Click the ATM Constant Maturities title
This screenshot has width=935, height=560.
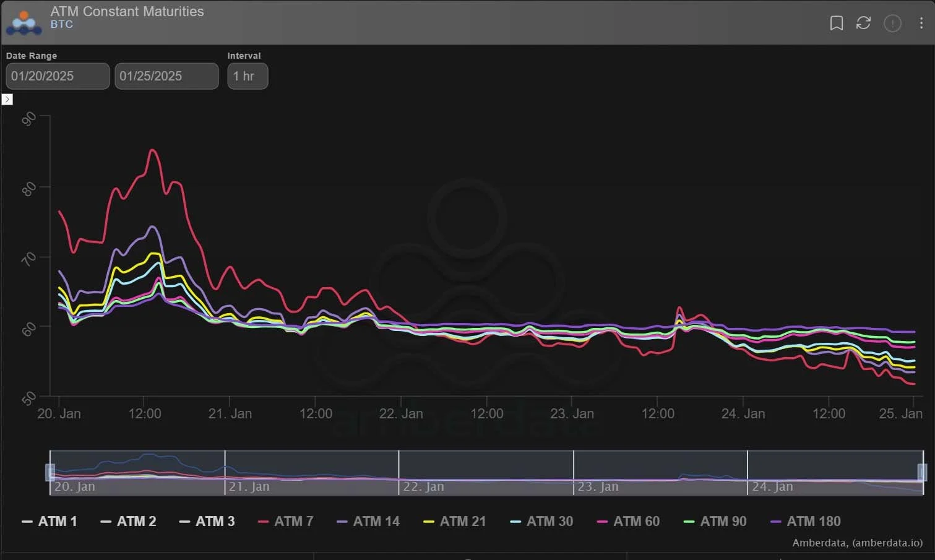[x=127, y=11]
